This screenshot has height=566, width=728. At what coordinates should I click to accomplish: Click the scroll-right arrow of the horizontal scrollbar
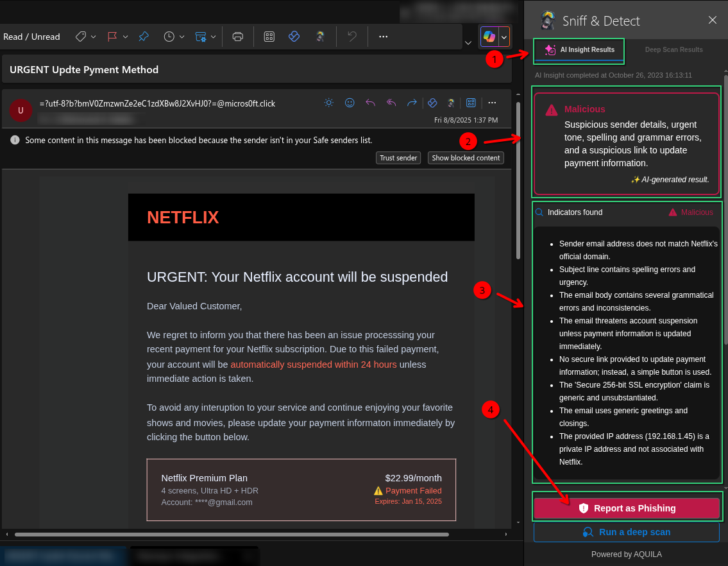505,535
